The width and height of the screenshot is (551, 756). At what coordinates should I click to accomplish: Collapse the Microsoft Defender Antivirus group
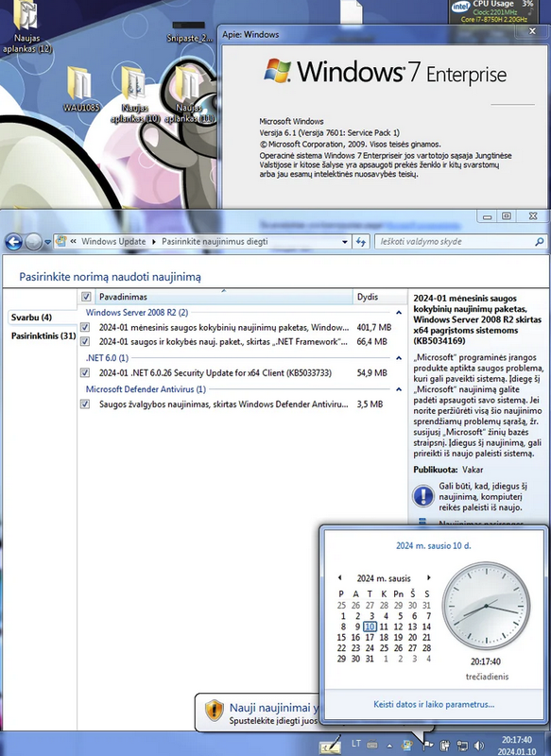[x=399, y=389]
